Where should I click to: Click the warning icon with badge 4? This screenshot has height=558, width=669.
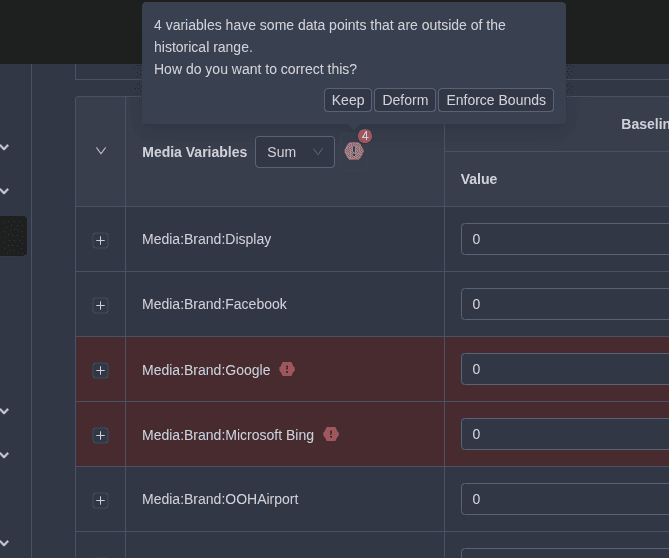point(354,151)
